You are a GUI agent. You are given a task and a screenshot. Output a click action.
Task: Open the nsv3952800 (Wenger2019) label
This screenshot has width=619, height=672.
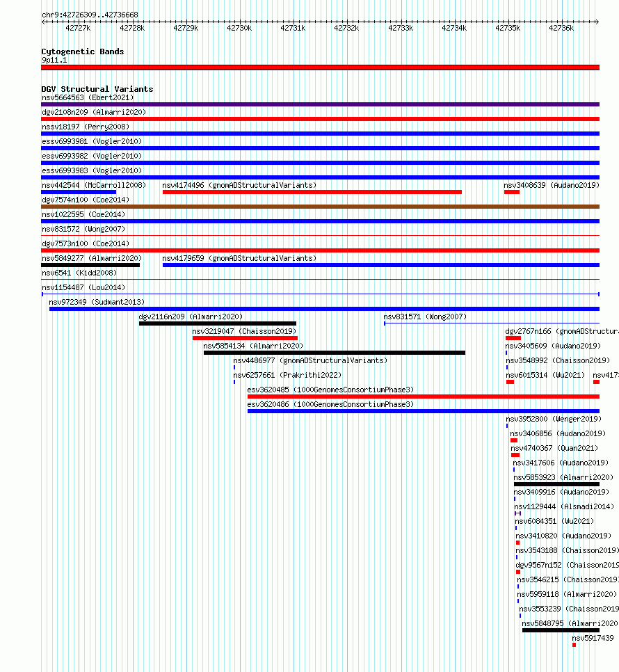[x=554, y=419]
